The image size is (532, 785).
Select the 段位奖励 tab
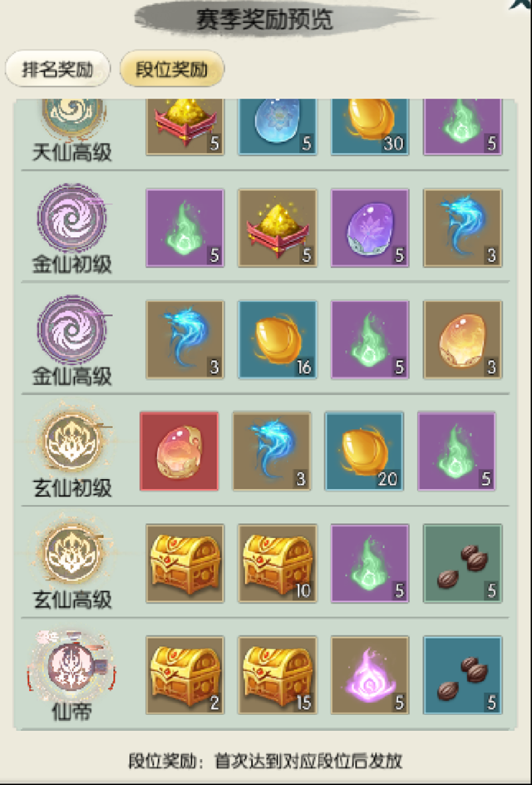pos(172,68)
